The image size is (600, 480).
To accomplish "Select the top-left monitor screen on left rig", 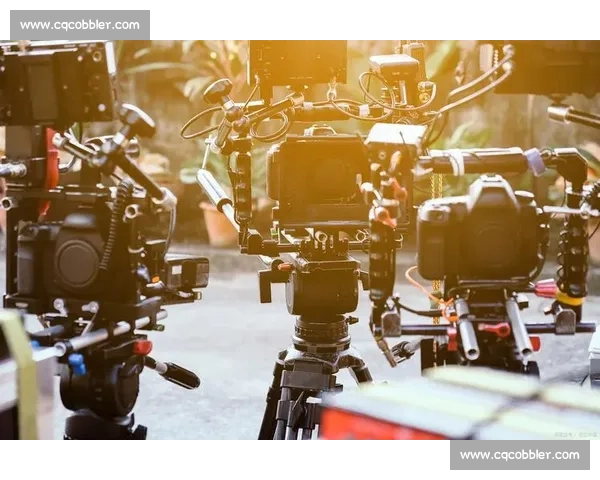I will (x=57, y=83).
